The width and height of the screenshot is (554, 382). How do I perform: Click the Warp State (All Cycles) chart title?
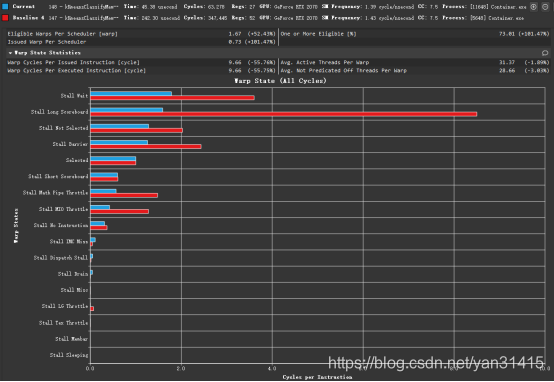280,81
